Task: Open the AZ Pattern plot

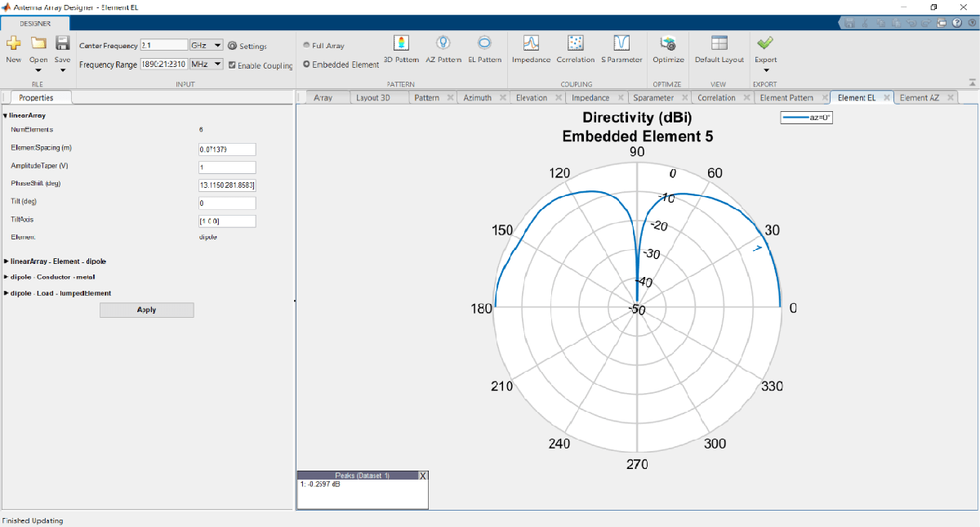Action: [x=443, y=43]
